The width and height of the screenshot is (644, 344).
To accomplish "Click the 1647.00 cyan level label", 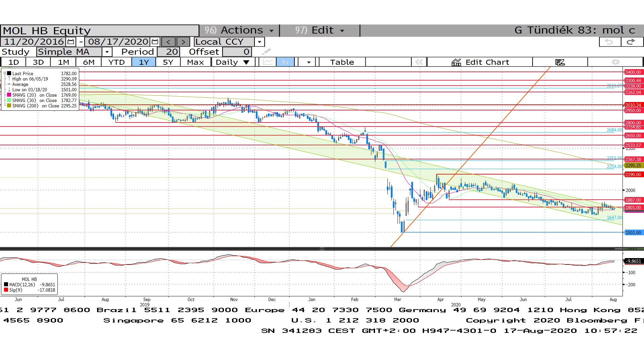I will point(614,217).
